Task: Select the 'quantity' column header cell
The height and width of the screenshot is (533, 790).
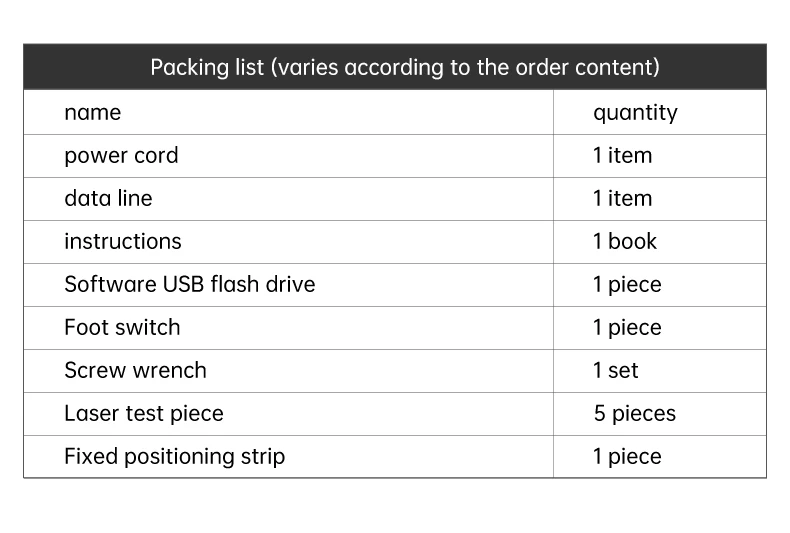Action: coord(635,113)
